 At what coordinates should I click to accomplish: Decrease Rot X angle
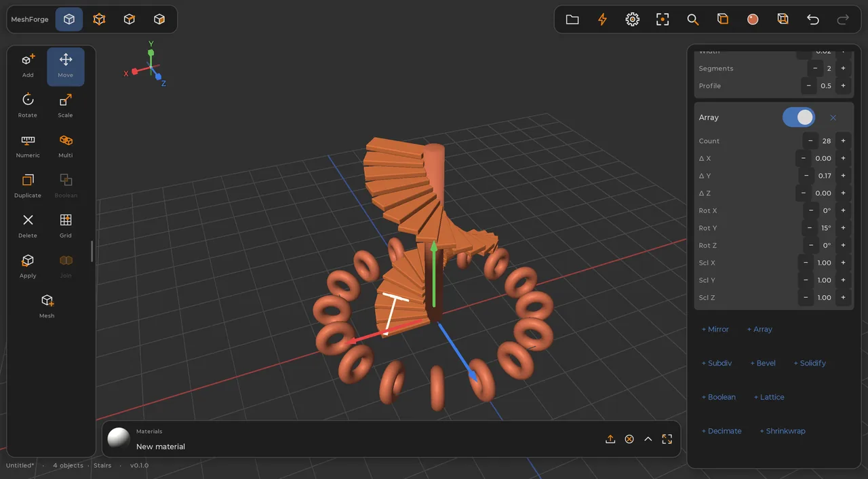pyautogui.click(x=811, y=210)
